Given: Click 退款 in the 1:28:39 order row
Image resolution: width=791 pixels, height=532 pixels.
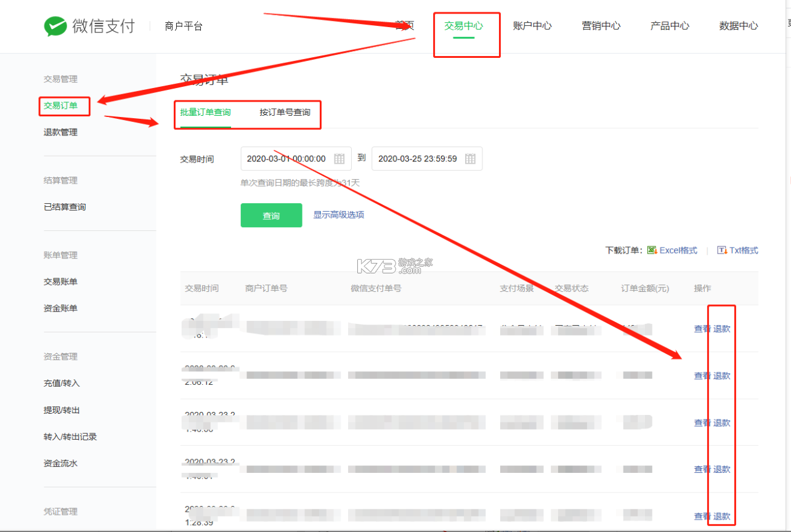Looking at the screenshot, I should [722, 517].
